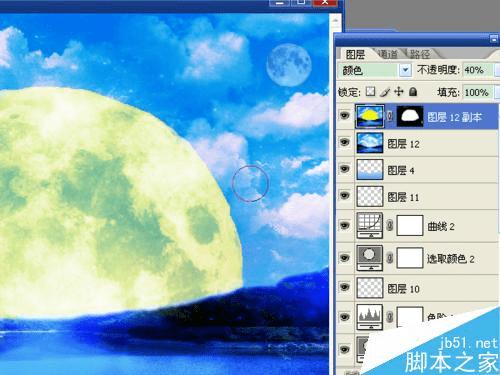
Task: Hide the 图层 4 layer
Action: [x=345, y=169]
